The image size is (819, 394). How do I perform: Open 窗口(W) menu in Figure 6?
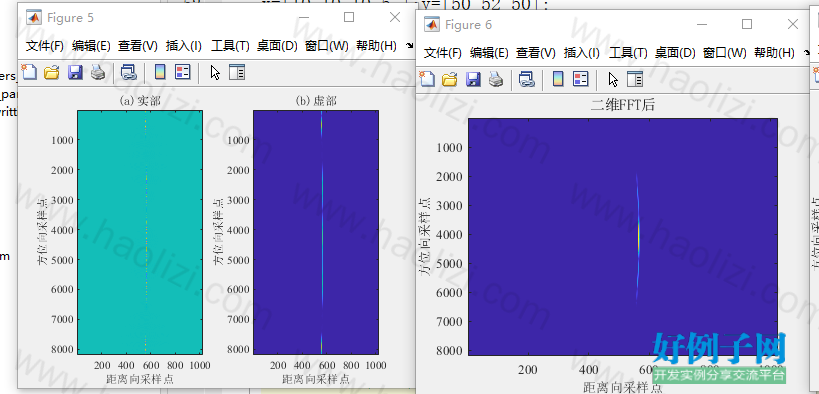pos(724,52)
